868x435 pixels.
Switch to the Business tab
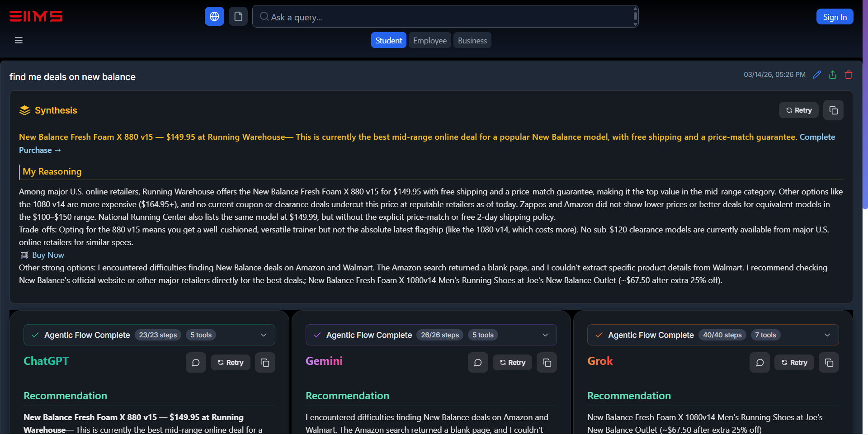click(x=472, y=40)
